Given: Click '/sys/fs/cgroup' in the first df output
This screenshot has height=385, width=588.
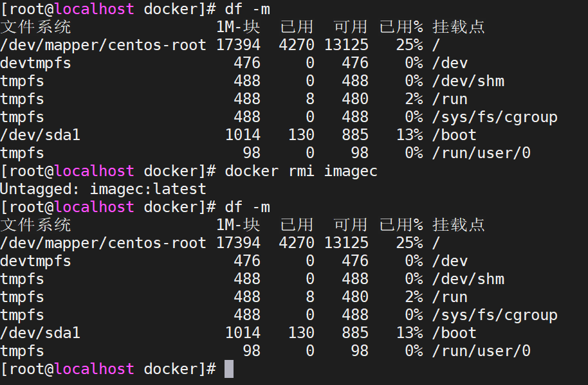Looking at the screenshot, I should click(495, 117).
